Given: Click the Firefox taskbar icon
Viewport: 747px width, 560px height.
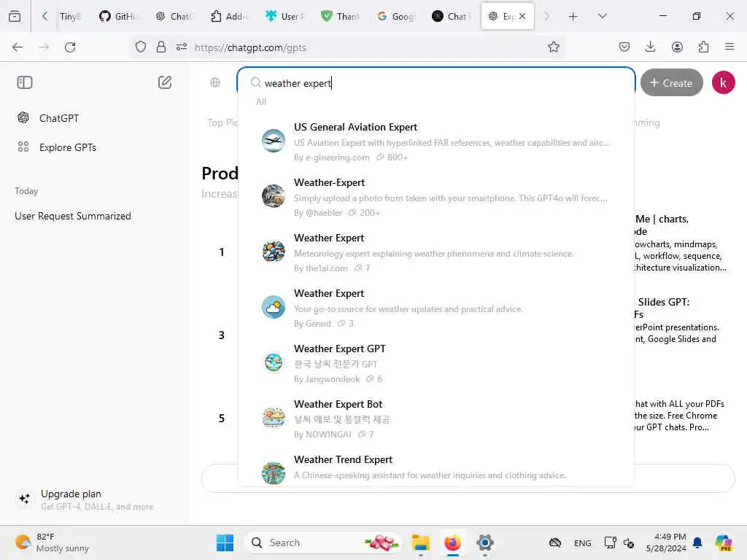Looking at the screenshot, I should 452,542.
